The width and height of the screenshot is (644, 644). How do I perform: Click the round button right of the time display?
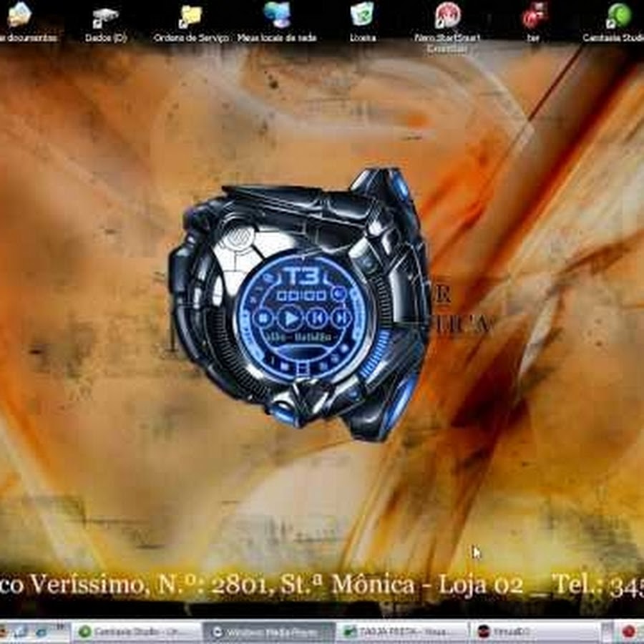click(x=339, y=294)
